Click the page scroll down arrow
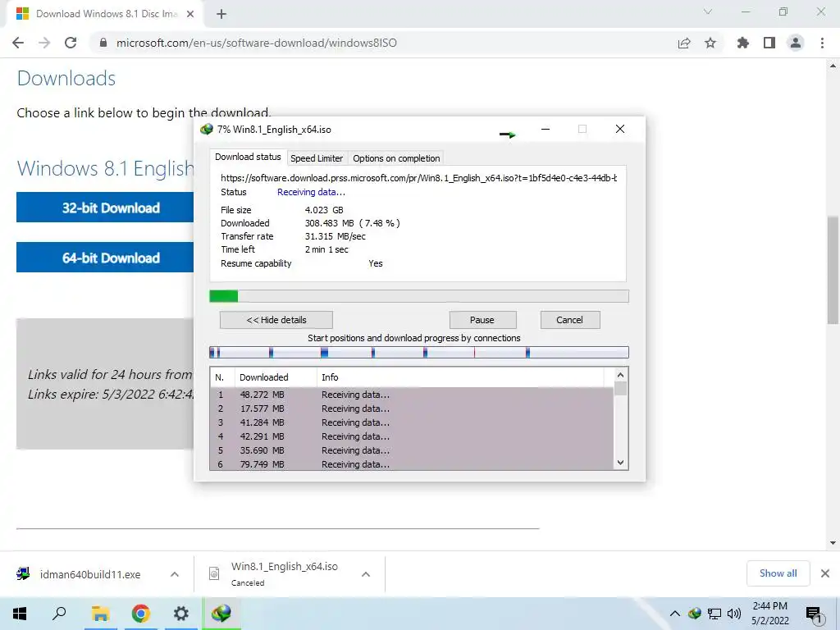Image resolution: width=840 pixels, height=630 pixels. coord(833,543)
